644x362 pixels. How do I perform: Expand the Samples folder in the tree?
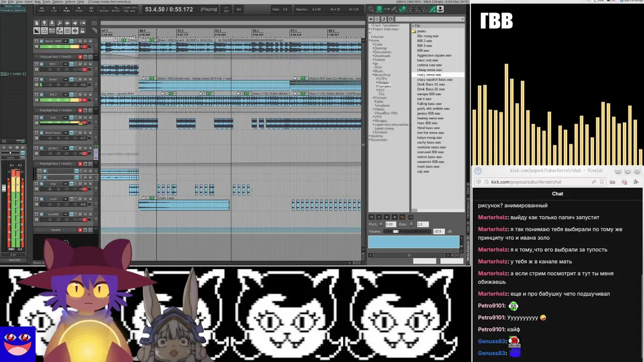click(377, 86)
